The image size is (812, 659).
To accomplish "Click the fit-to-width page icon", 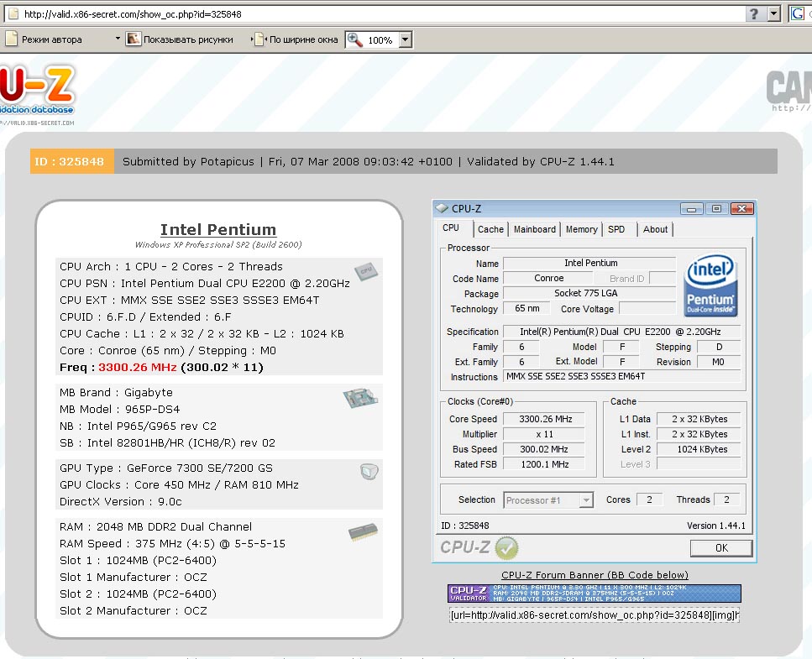I will coord(259,39).
